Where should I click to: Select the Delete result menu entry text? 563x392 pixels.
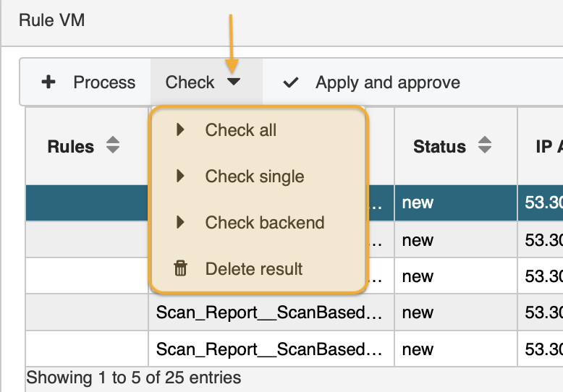[x=254, y=269]
